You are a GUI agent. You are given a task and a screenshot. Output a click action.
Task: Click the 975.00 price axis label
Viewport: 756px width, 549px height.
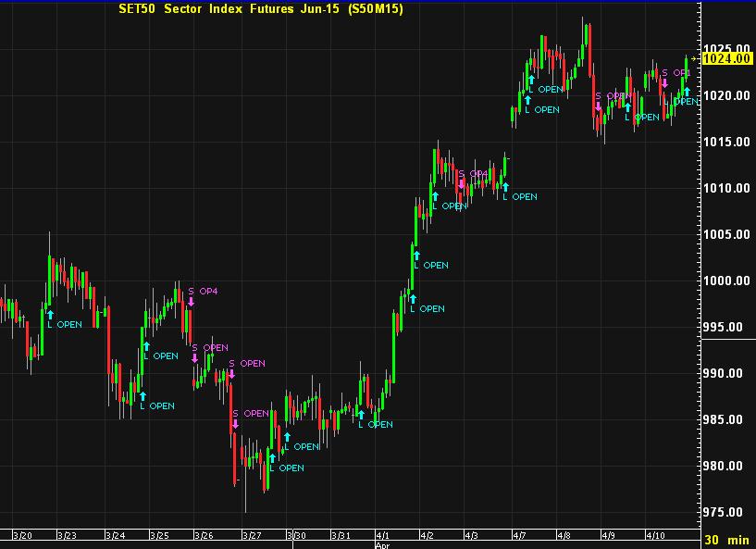[x=726, y=512]
